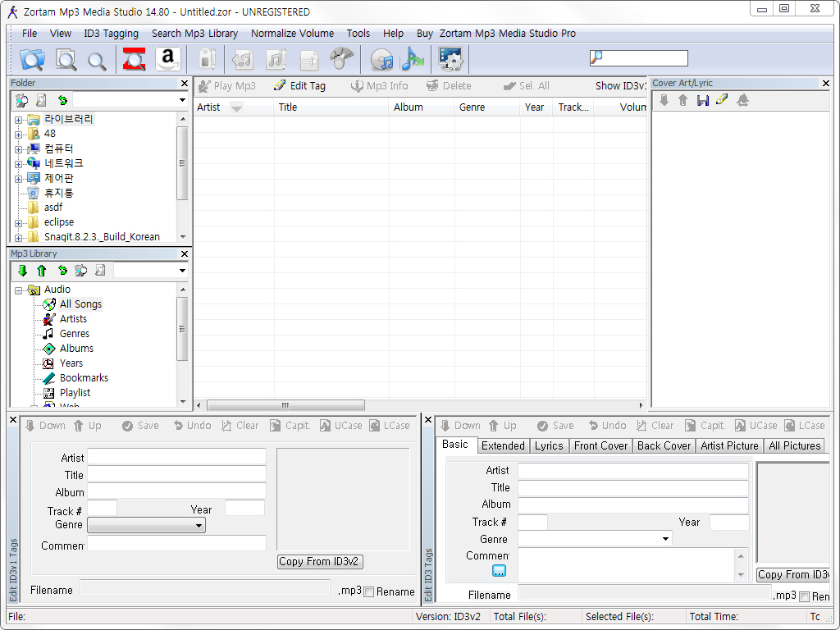Select All Songs in Mp3 Library tree
The height and width of the screenshot is (630, 840).
point(80,304)
